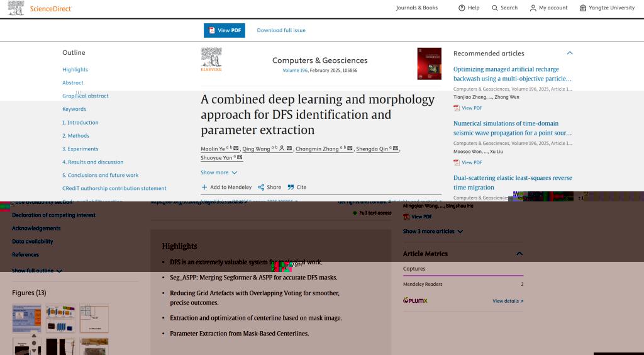
Task: Open email envelope icon for Maolin Ye
Action: pos(236,149)
